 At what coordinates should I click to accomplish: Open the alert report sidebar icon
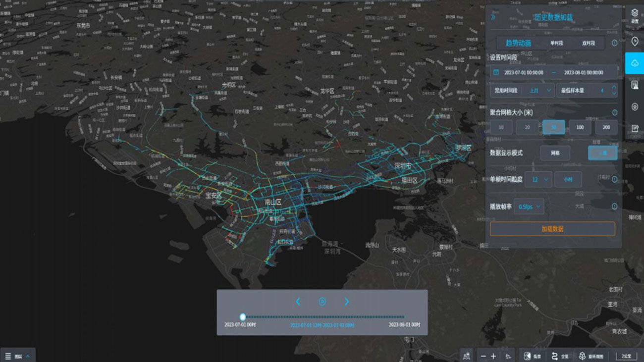[635, 85]
